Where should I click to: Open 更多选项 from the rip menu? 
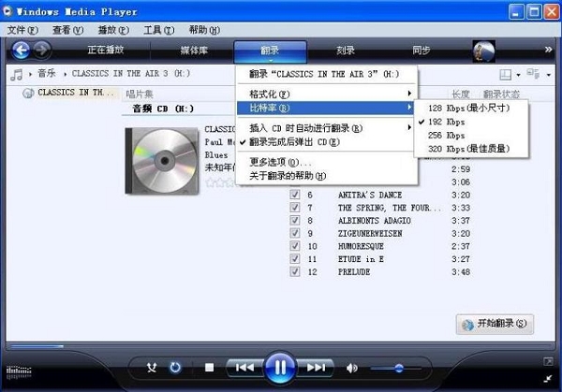281,162
